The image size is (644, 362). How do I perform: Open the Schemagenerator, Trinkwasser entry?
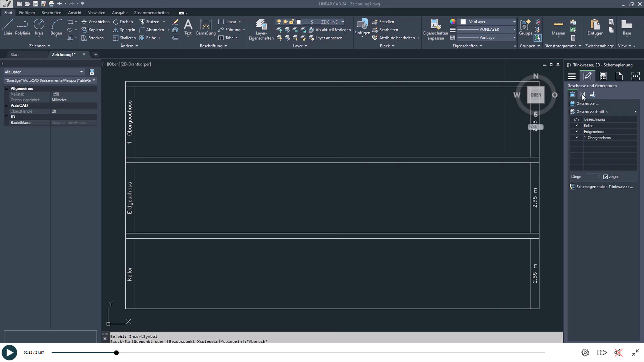click(x=604, y=187)
